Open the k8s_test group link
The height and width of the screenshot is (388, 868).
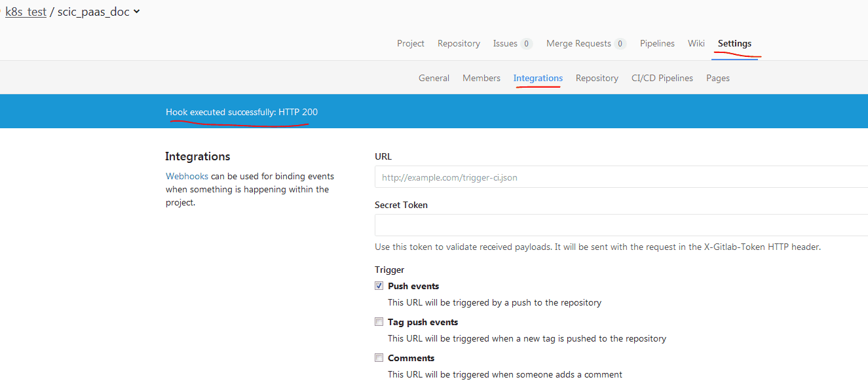[26, 12]
